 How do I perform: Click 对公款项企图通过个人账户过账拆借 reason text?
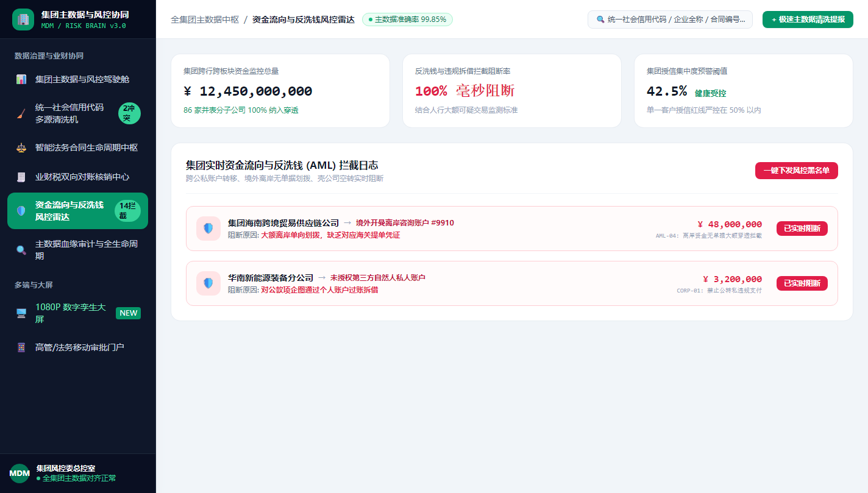point(319,289)
